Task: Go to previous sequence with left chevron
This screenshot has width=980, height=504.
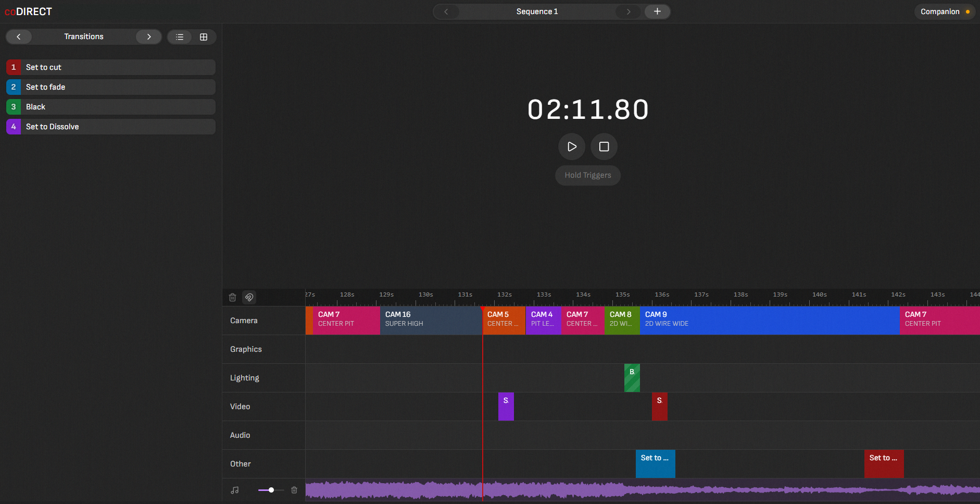Action: 446,11
